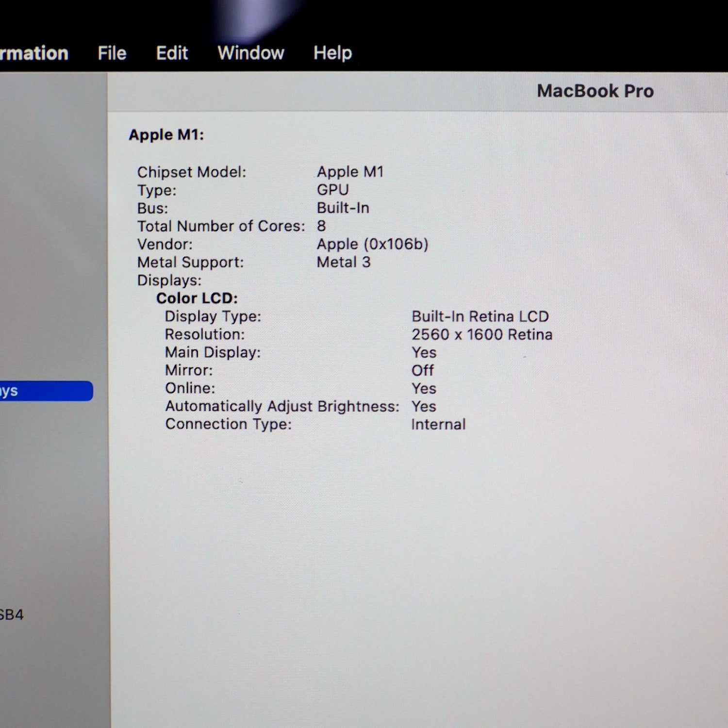Screen dimensions: 728x728
Task: Click the Total Number of Cores label
Action: coord(221,226)
